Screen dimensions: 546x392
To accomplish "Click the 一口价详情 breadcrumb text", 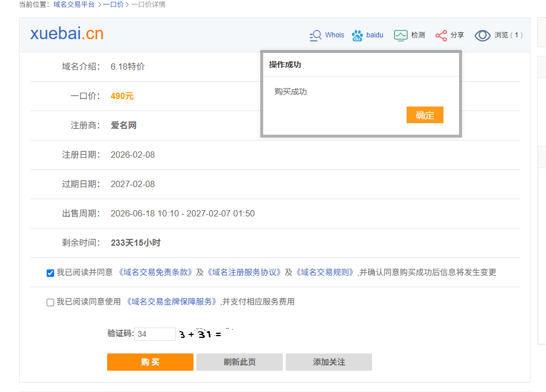I will click(148, 5).
